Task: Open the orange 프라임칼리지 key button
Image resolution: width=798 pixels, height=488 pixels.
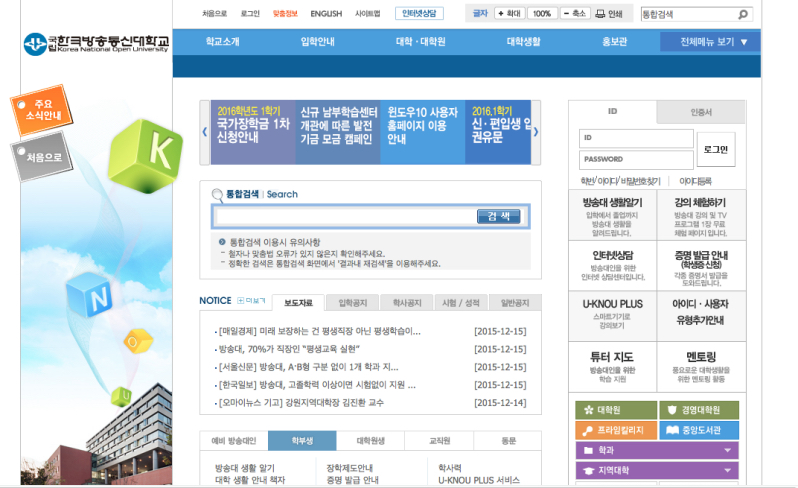Action: click(x=616, y=430)
